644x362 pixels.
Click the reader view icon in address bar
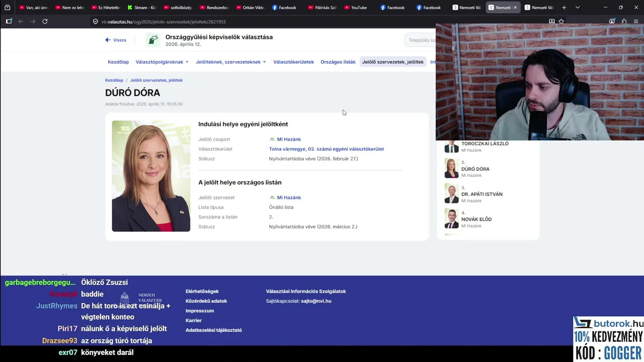point(551,22)
